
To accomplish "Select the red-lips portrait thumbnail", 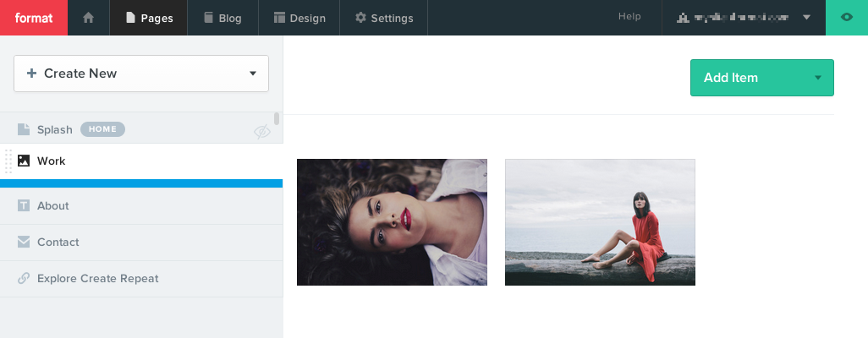I will point(392,222).
